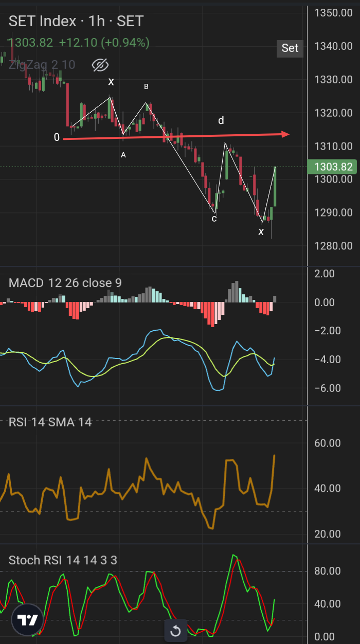Image resolution: width=360 pixels, height=644 pixels.
Task: Click the Set price label button
Action: tap(290, 48)
